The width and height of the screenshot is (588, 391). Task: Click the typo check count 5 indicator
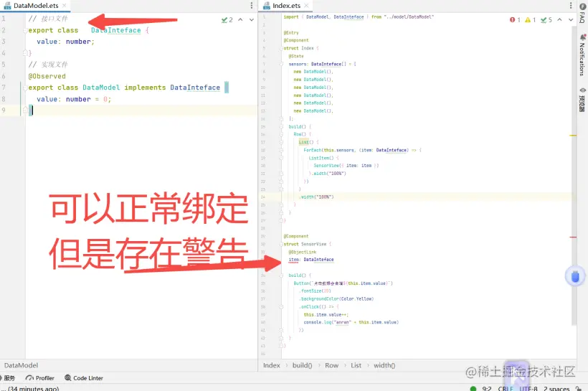click(x=546, y=20)
